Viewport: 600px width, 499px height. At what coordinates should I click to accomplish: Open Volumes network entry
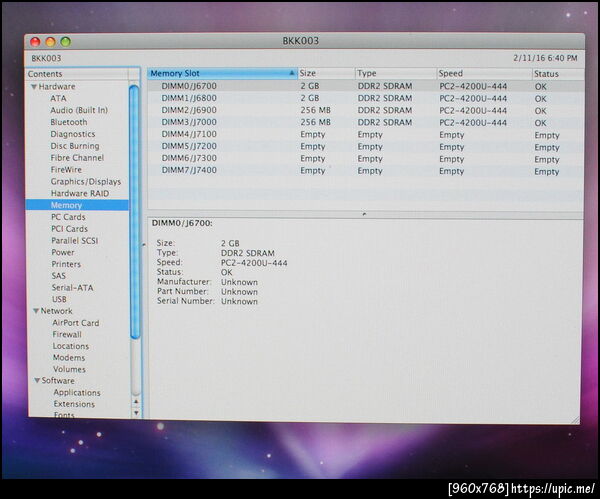point(69,369)
